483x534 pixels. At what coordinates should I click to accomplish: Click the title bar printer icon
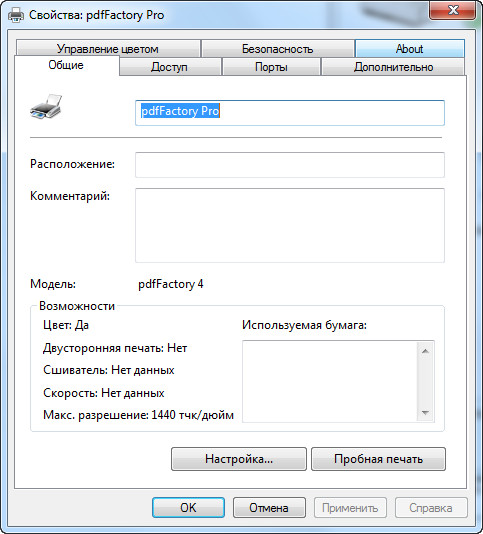pos(16,15)
